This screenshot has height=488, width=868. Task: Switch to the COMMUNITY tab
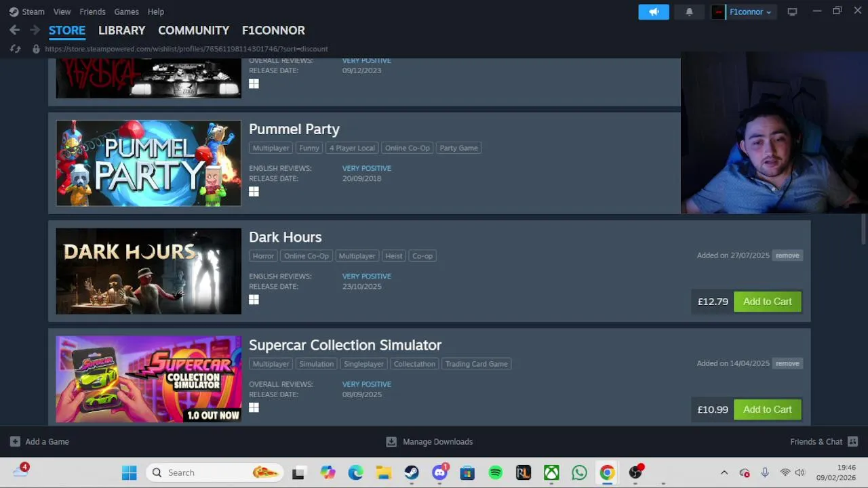click(x=193, y=30)
